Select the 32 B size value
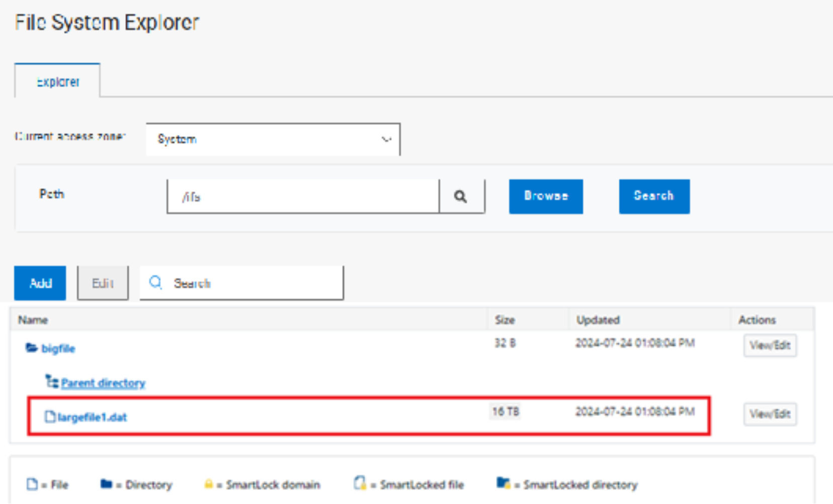The height and width of the screenshot is (504, 833). (505, 343)
